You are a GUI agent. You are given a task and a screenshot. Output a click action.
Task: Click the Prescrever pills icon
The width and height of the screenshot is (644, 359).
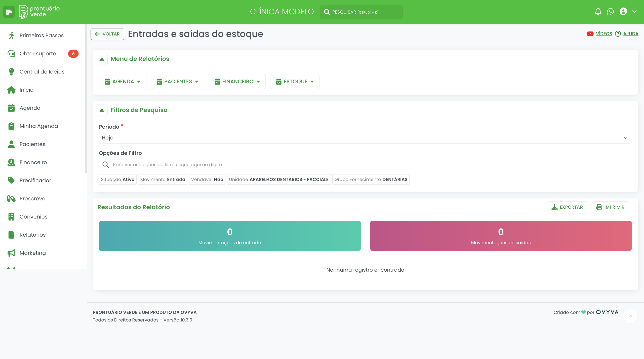tap(11, 199)
